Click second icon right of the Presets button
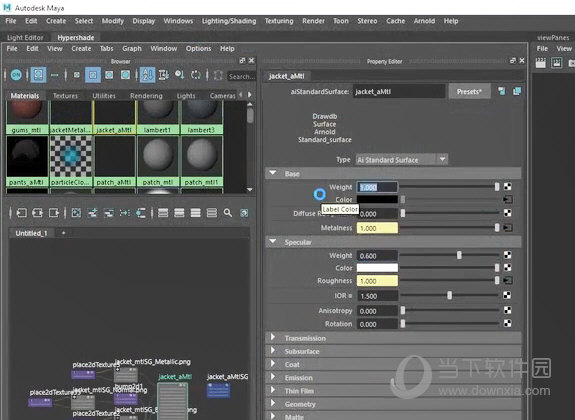The width and height of the screenshot is (575, 420). (x=517, y=91)
